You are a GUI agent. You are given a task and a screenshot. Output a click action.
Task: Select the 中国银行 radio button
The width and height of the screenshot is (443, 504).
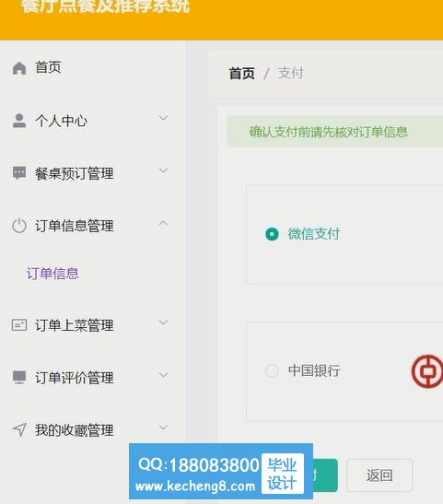click(272, 370)
